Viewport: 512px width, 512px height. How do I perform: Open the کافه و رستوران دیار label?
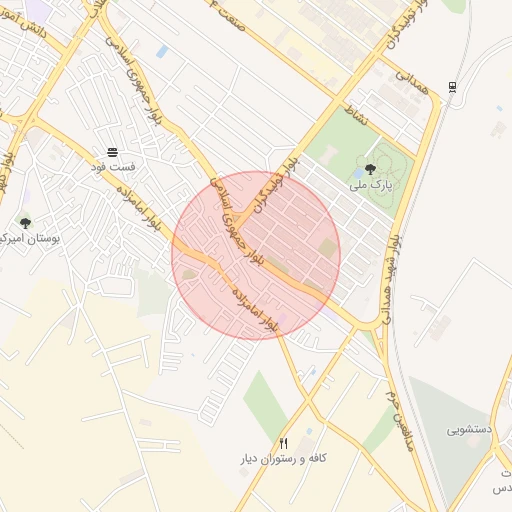[x=284, y=459]
